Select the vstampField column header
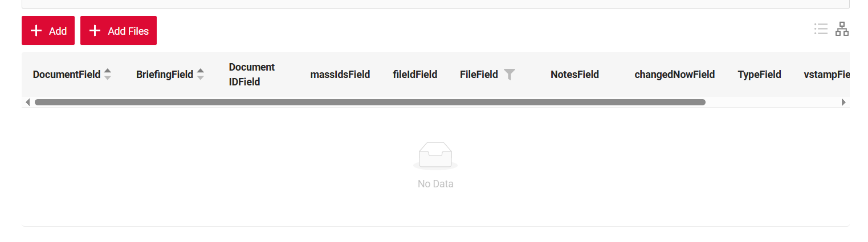Image resolution: width=868 pixels, height=242 pixels. click(826, 75)
